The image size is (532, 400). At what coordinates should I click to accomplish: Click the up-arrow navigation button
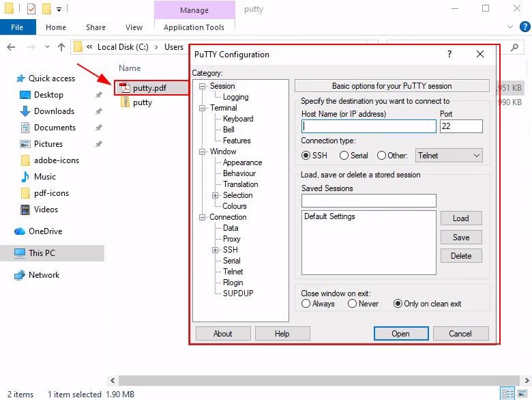tap(61, 47)
